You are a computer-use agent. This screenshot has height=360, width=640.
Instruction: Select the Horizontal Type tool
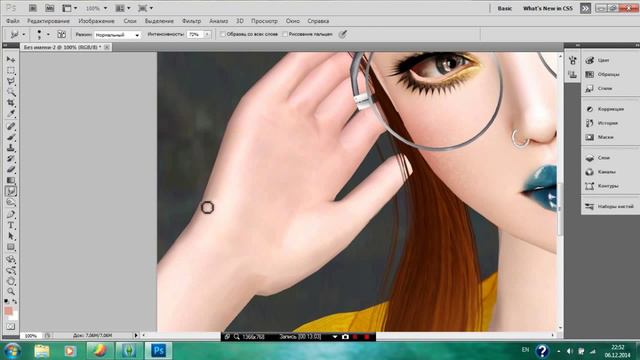(11, 225)
